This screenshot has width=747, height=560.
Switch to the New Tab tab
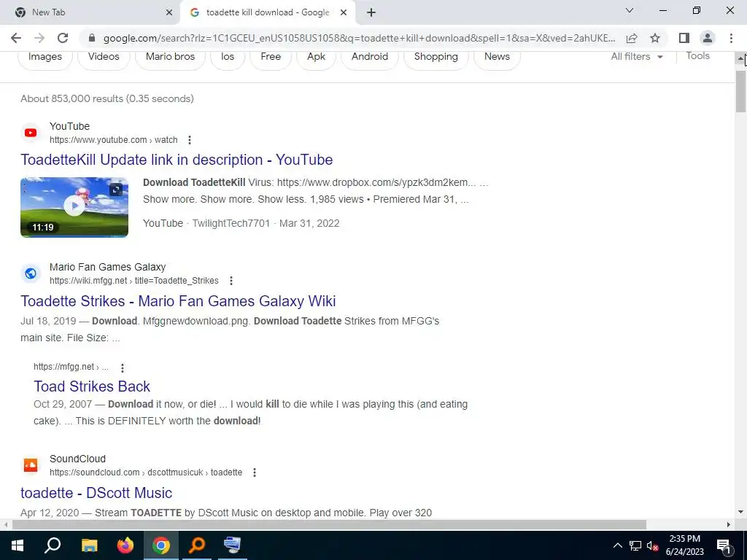[x=90, y=13]
